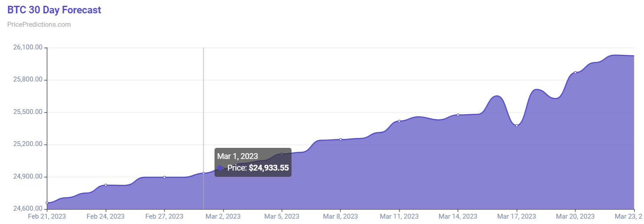Select the Feb 24, 2023 data point marker

pos(106,185)
